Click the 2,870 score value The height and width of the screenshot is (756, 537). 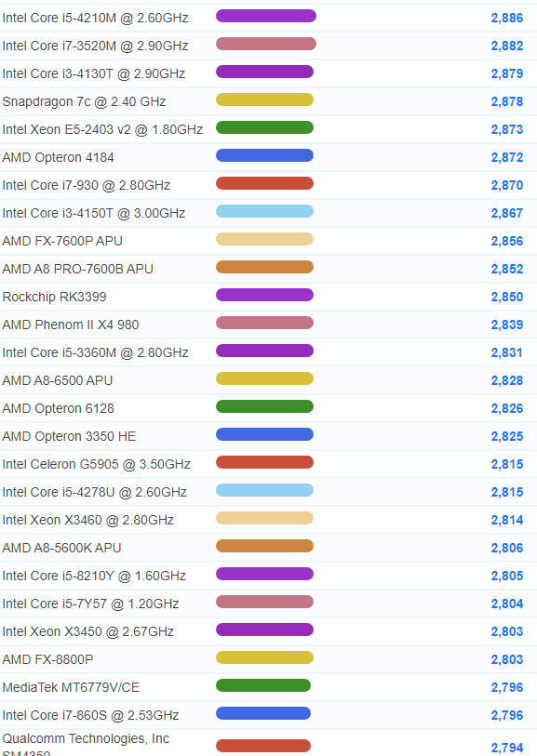click(507, 186)
